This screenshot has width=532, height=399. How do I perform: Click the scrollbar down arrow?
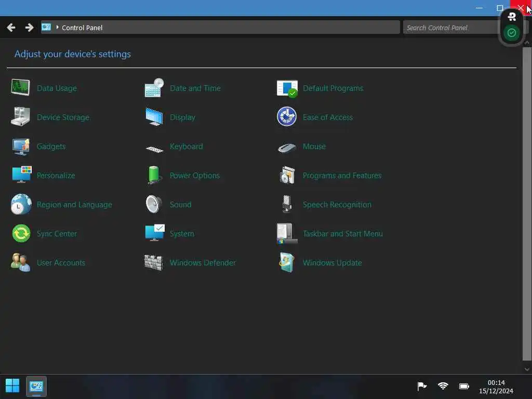(527, 369)
